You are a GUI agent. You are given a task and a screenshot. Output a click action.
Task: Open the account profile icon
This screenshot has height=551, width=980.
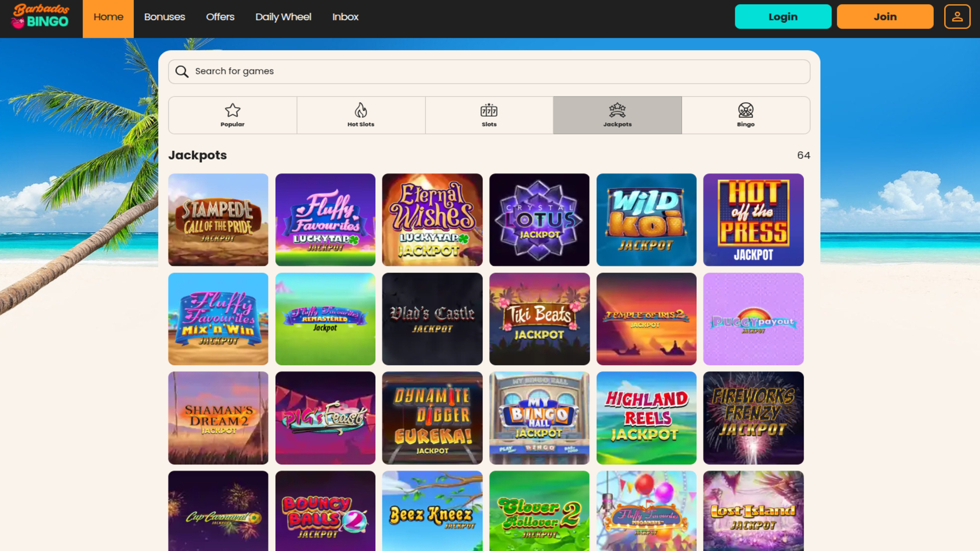(x=957, y=16)
